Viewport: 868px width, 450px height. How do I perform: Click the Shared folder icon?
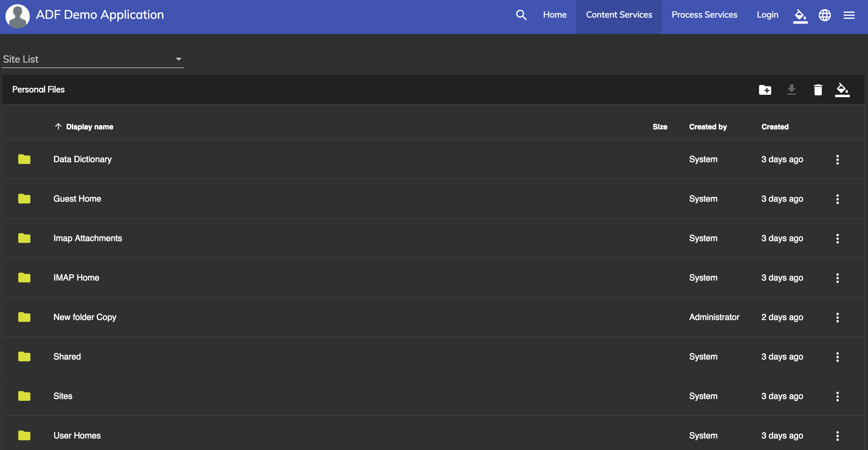click(x=24, y=356)
